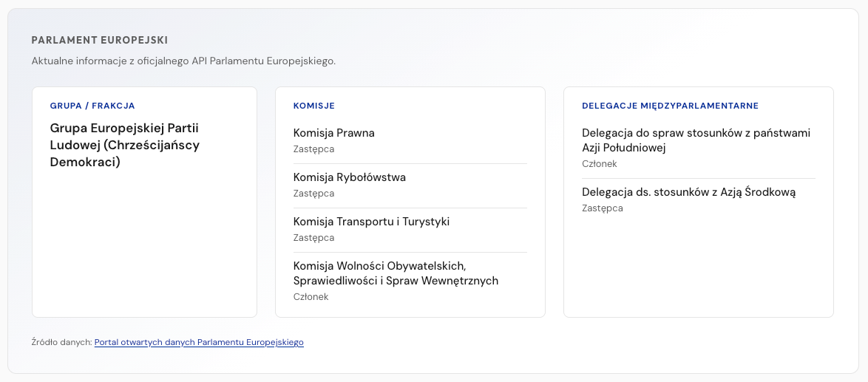Click the Źródło danych label

(x=61, y=342)
